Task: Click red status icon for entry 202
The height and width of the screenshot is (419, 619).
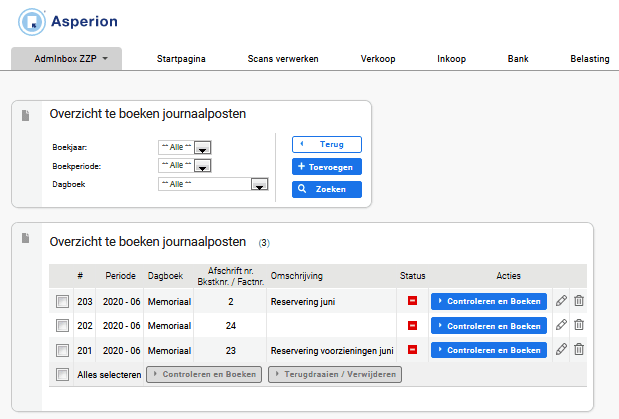Action: [x=413, y=325]
